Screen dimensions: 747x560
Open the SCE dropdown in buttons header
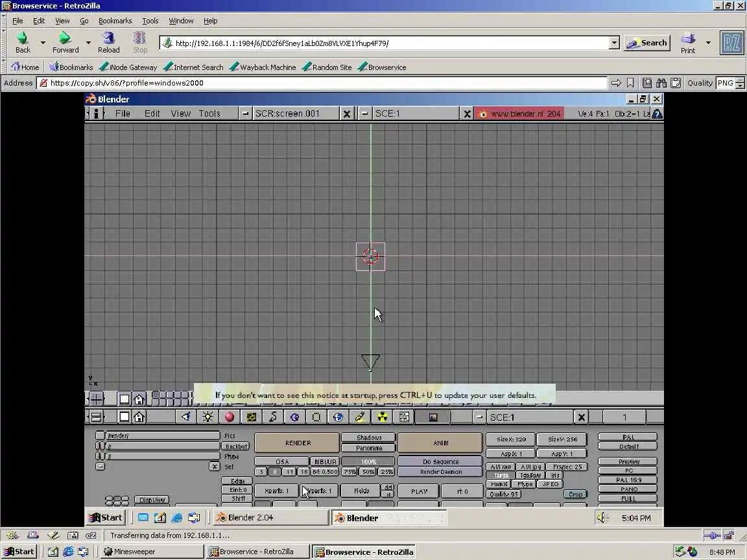tap(479, 417)
